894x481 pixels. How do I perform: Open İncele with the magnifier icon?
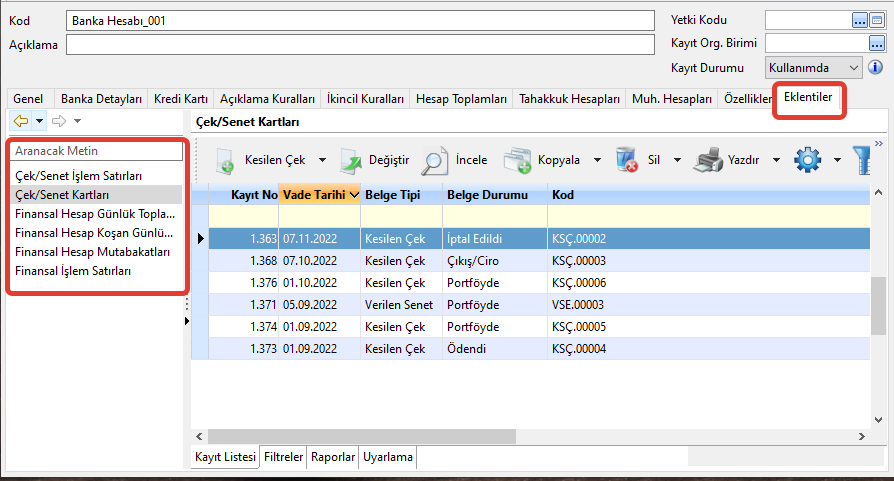click(435, 160)
